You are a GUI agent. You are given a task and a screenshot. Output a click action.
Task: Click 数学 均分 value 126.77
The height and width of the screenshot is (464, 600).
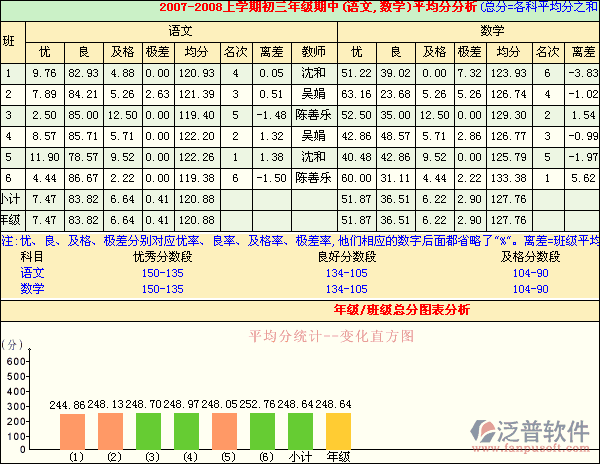[x=509, y=136]
